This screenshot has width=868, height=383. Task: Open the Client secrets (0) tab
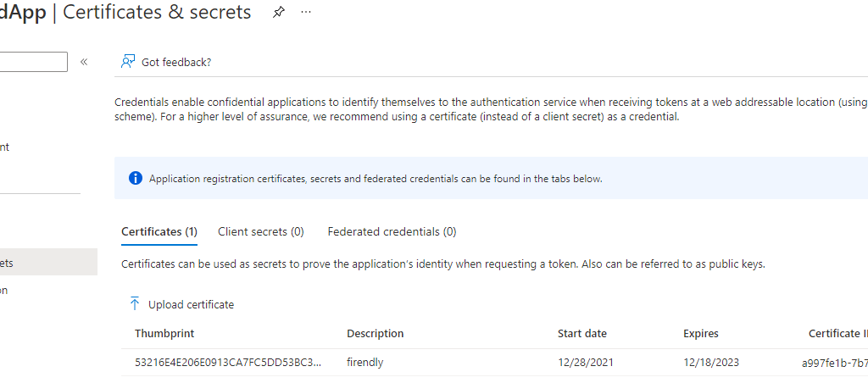(260, 231)
